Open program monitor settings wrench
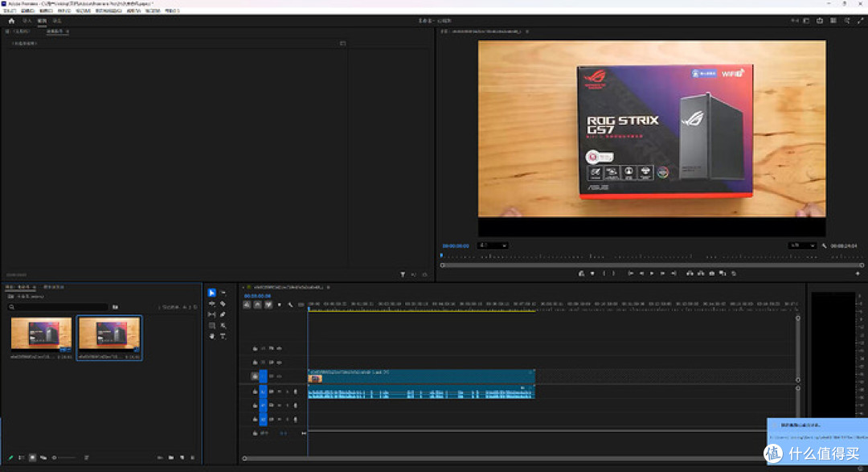This screenshot has width=868, height=472. [x=825, y=245]
